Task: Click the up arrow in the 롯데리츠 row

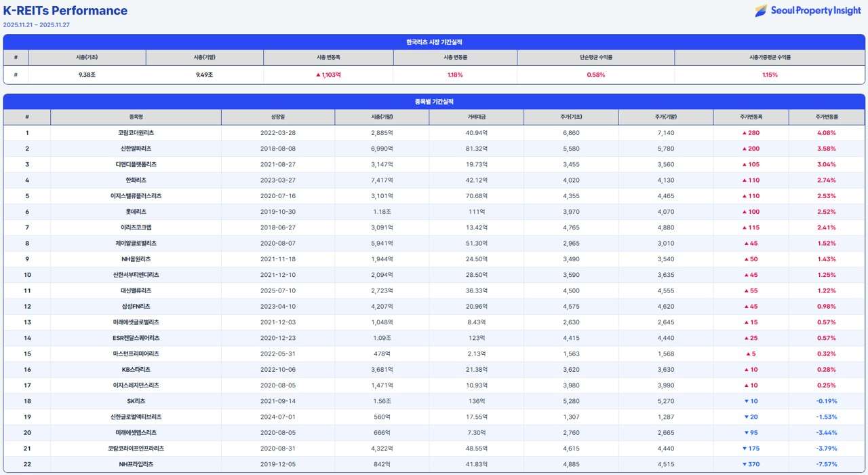Action: click(744, 212)
